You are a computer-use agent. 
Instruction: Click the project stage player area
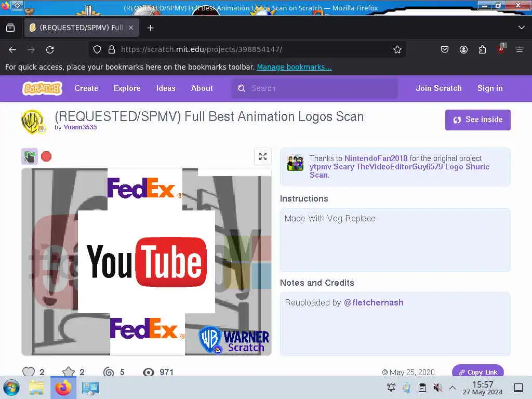point(146,262)
